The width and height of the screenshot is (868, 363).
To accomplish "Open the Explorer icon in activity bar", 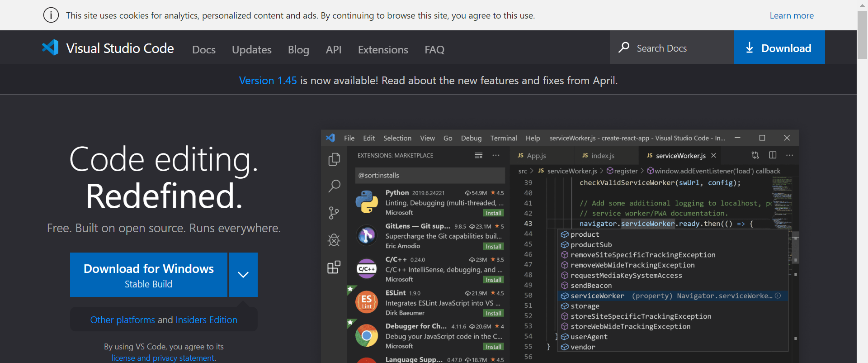I will 334,159.
